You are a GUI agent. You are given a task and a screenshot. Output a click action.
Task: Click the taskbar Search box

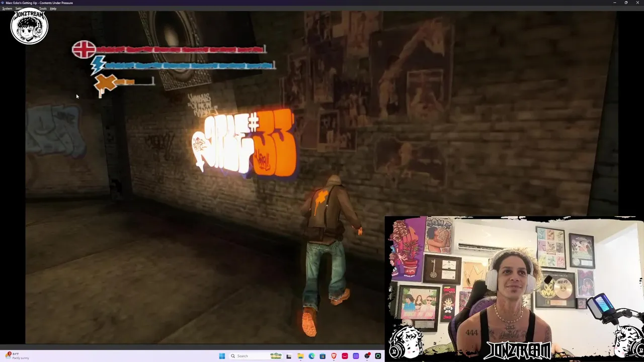(x=256, y=356)
